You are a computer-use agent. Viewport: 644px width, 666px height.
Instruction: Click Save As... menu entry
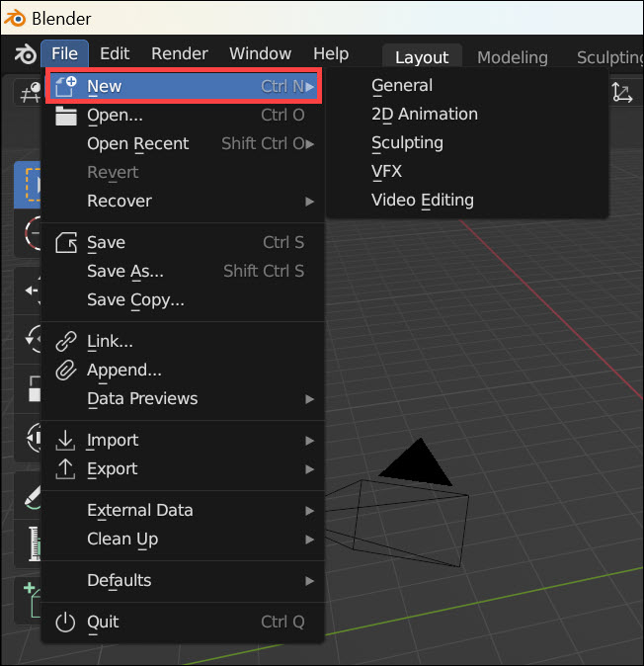pos(125,271)
